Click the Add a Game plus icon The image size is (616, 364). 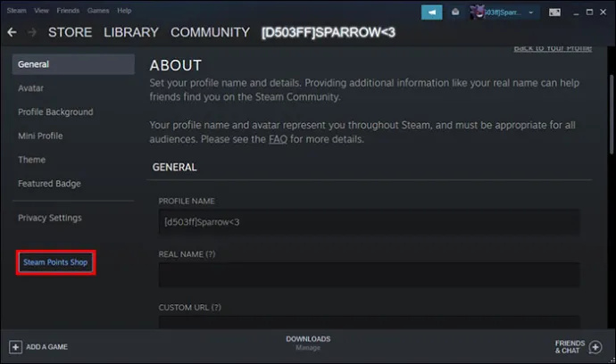tap(15, 347)
